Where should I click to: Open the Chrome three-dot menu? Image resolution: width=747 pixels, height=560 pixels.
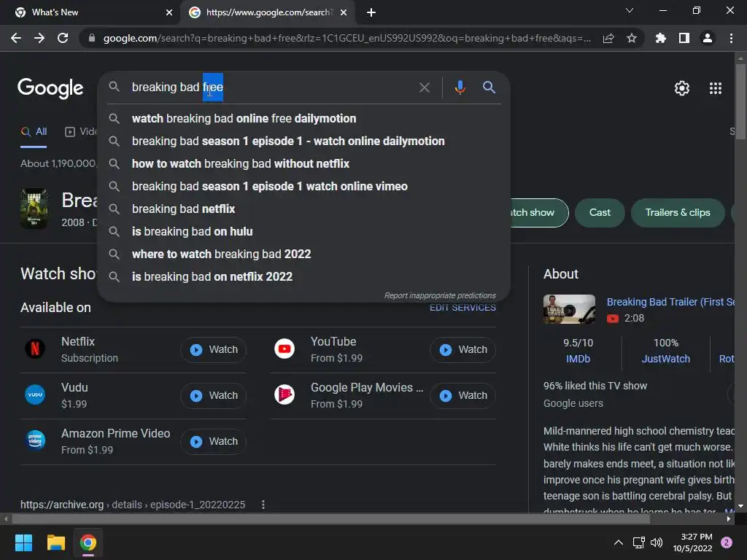pyautogui.click(x=731, y=38)
